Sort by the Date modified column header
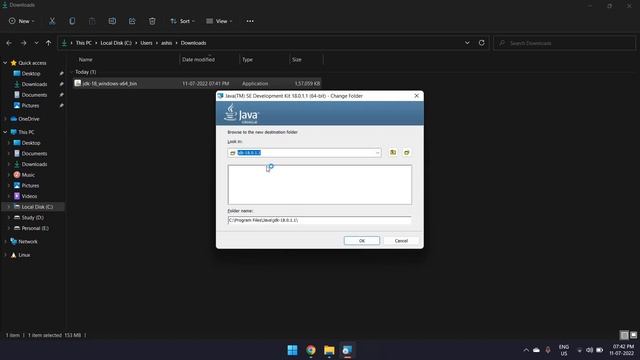 198,60
